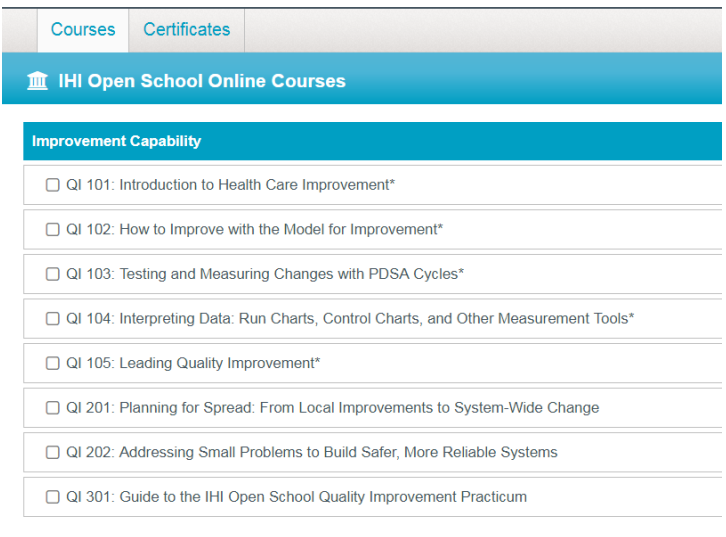
Task: Enable the QI 104 checkbox
Action: point(53,318)
